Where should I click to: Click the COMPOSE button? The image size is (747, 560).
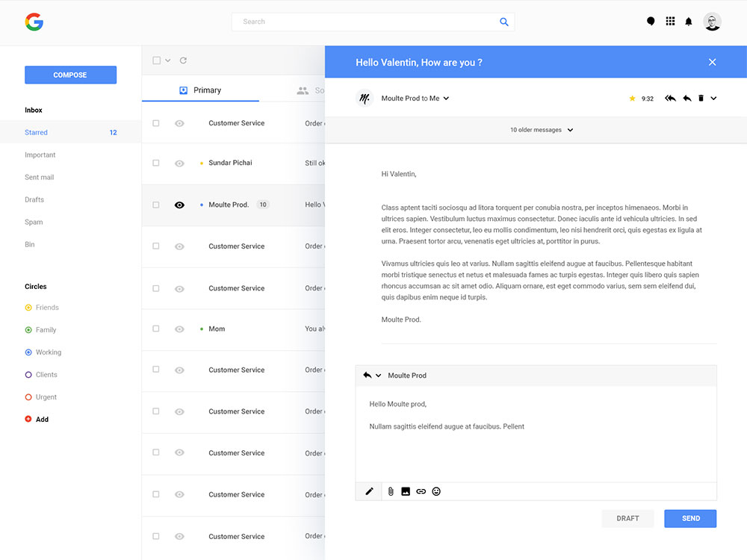pyautogui.click(x=70, y=75)
